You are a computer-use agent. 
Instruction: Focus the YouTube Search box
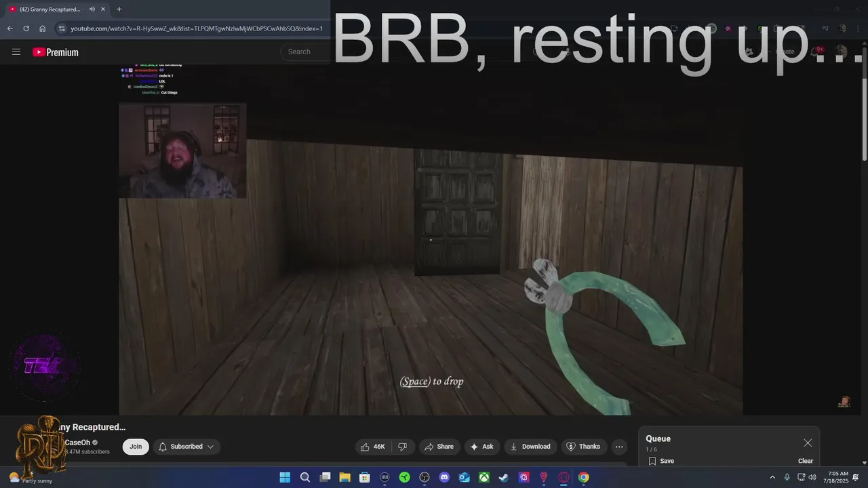pyautogui.click(x=307, y=52)
